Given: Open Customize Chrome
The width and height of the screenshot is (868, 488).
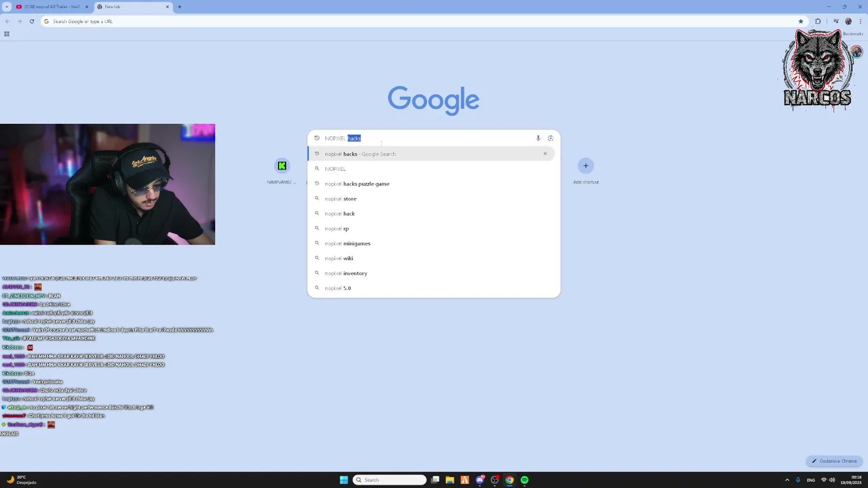Looking at the screenshot, I should pos(834,461).
